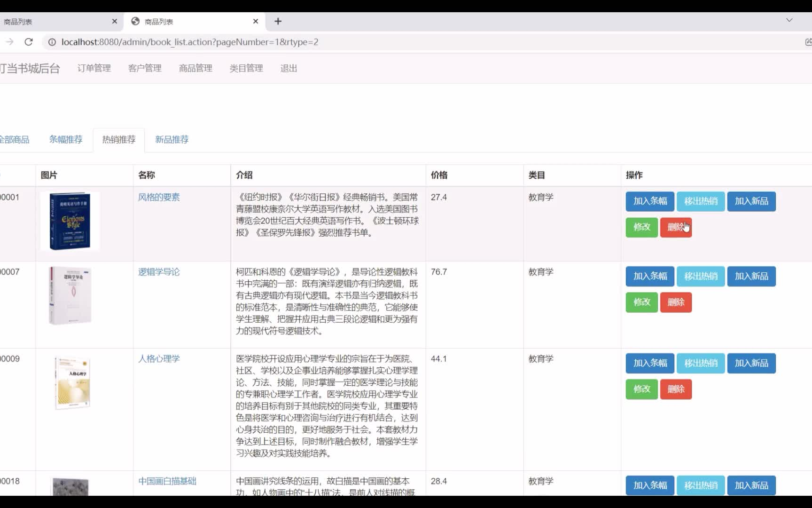Open the 风格的要素 book link
The image size is (812, 508).
[x=159, y=197]
